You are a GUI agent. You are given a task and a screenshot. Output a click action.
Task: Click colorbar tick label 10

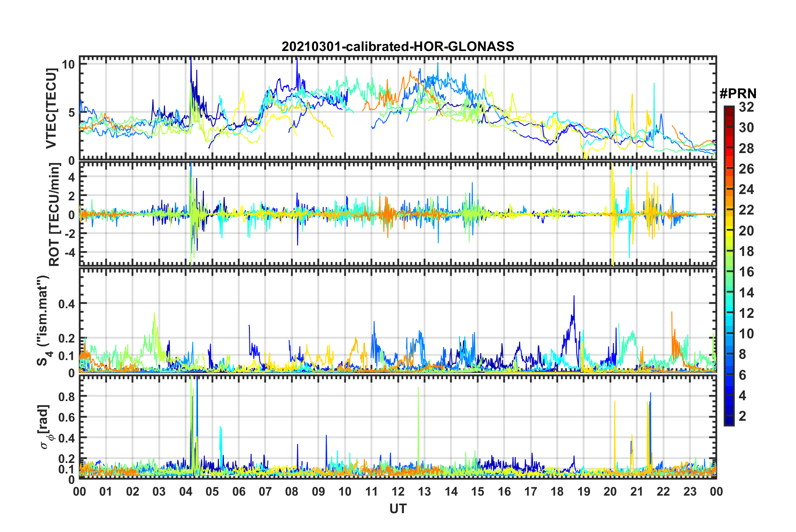click(x=746, y=333)
